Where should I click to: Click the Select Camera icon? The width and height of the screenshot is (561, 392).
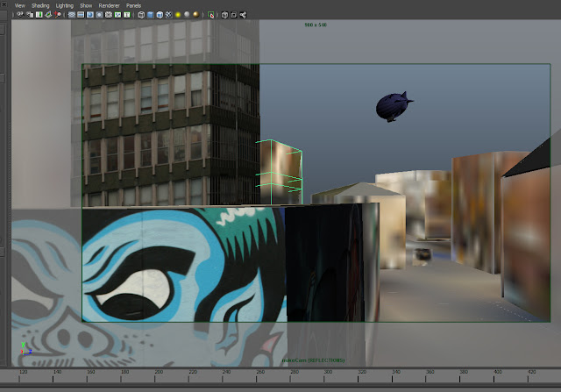[20, 15]
